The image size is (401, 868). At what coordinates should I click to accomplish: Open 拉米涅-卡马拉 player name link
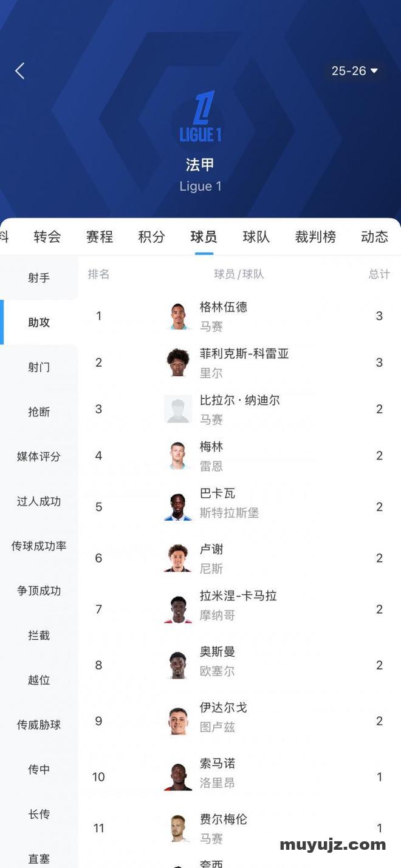click(x=238, y=596)
